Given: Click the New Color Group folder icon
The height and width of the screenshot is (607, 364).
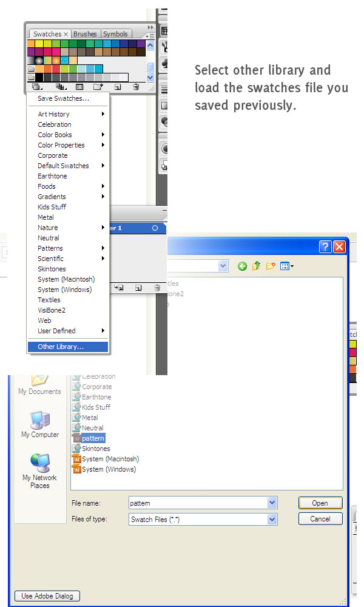Looking at the screenshot, I should pyautogui.click(x=98, y=87).
